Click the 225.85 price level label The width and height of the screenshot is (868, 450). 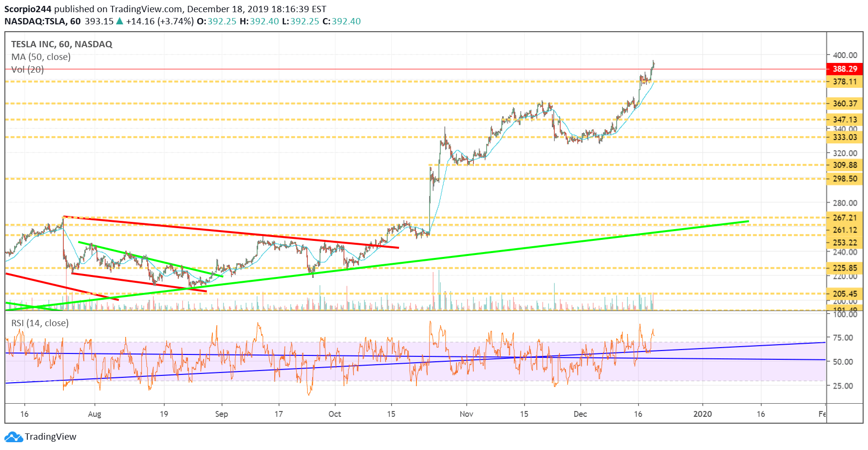tap(845, 268)
